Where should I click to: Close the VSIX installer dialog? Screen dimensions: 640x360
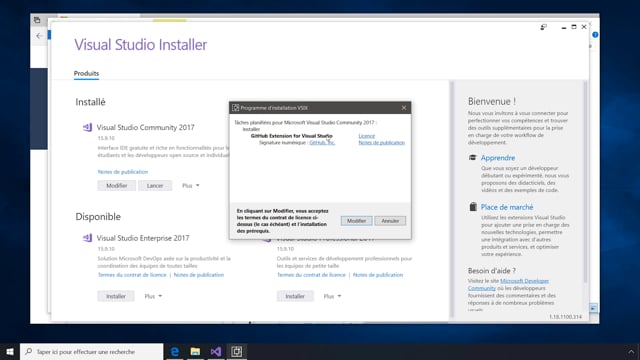pyautogui.click(x=404, y=108)
